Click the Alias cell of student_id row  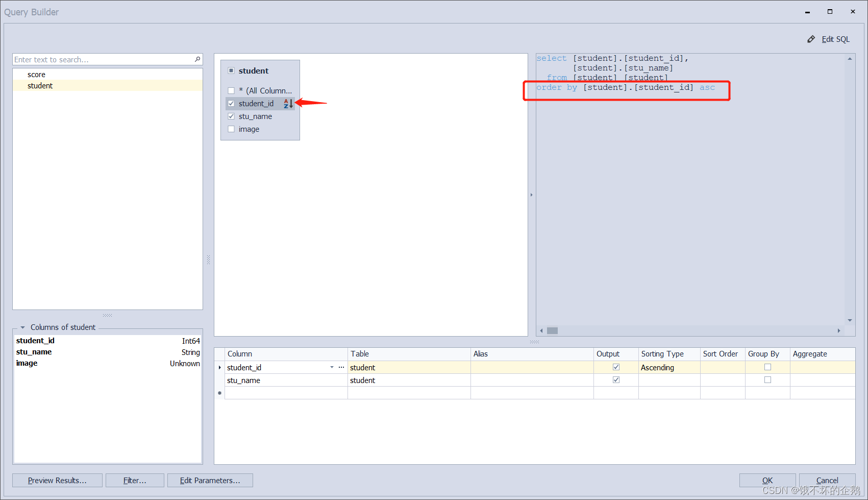click(532, 367)
